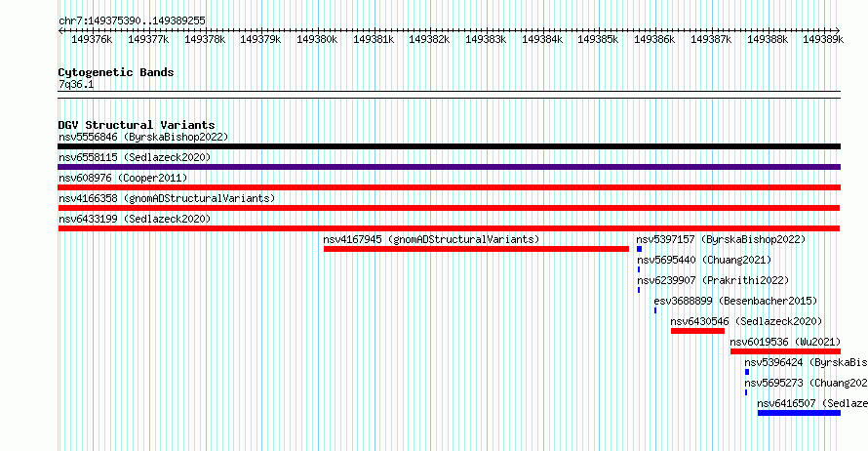Select the purple nsv6558115 variant bar

[449, 167]
